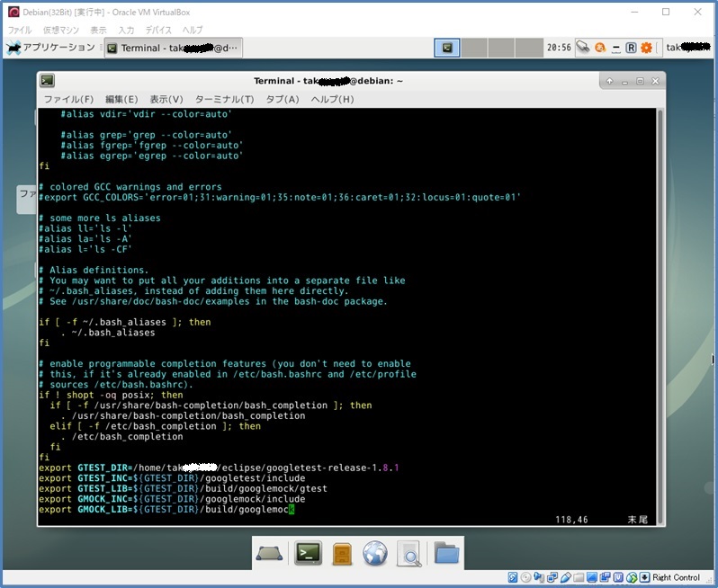
Task: Open the Terminal 表示(V) menu
Action: click(x=166, y=99)
